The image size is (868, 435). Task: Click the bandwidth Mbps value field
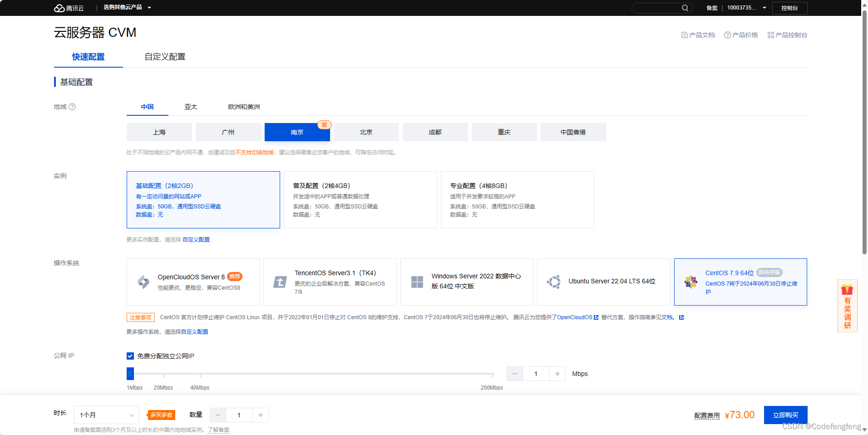tap(536, 374)
